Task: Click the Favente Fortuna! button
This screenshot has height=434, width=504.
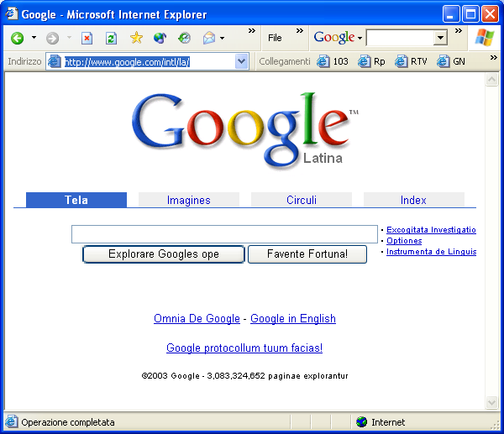Action: pos(307,254)
